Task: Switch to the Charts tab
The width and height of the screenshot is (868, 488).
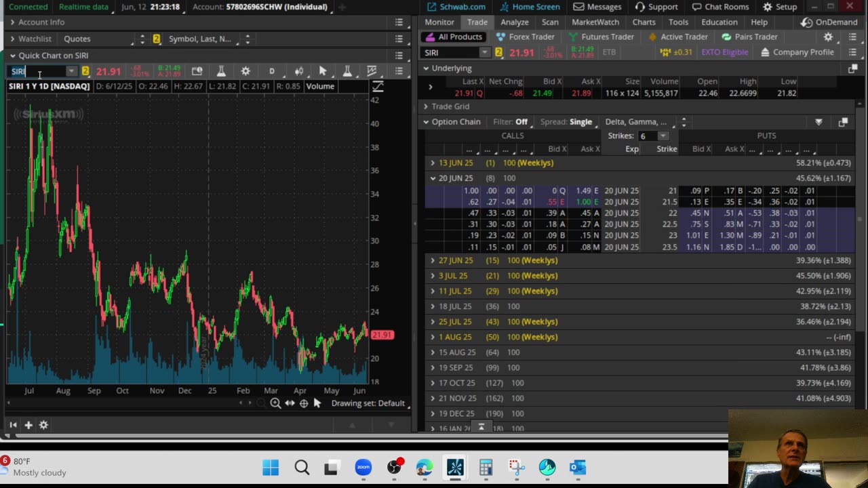Action: [x=644, y=22]
